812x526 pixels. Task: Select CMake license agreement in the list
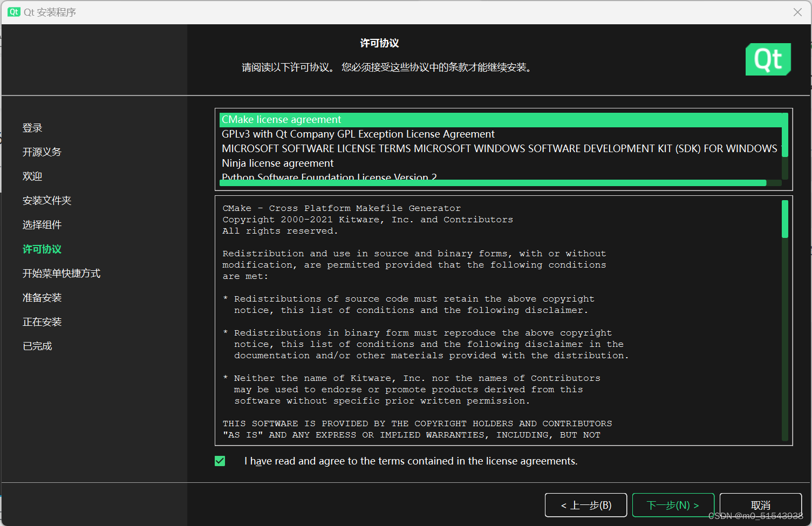pos(500,120)
